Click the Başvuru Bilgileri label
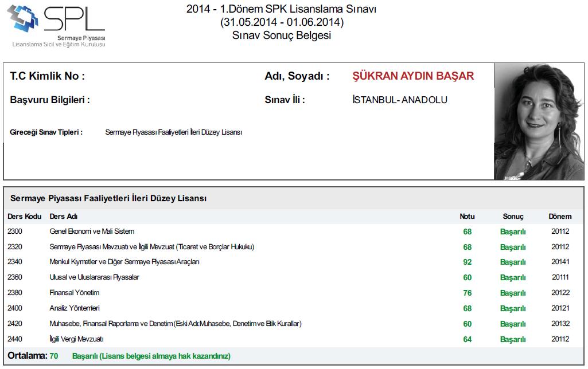 pyautogui.click(x=50, y=100)
